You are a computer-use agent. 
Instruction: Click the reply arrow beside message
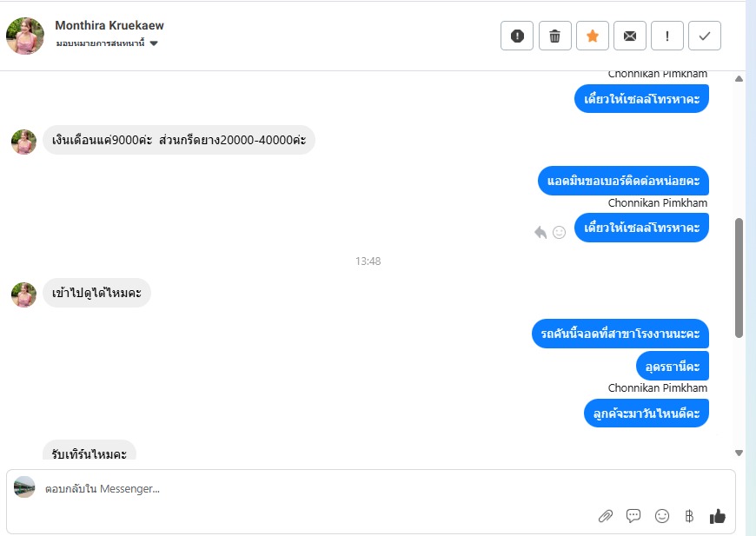pos(540,232)
